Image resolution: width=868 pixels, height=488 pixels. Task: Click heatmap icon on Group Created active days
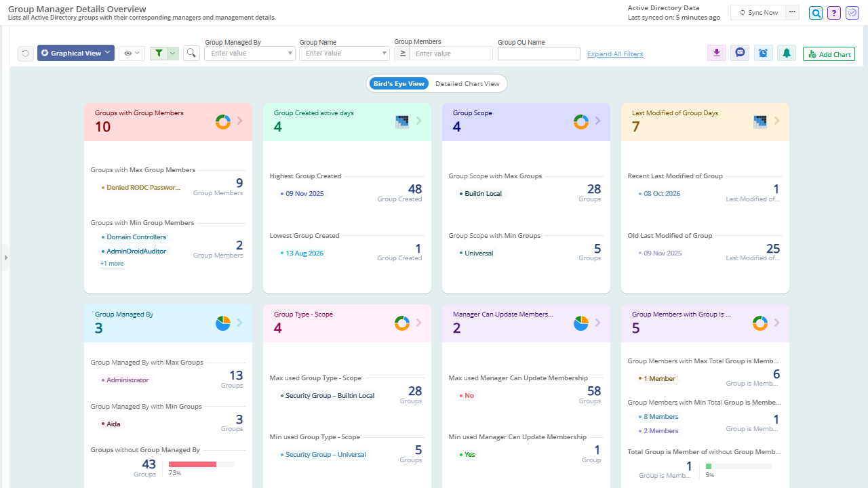[402, 121]
